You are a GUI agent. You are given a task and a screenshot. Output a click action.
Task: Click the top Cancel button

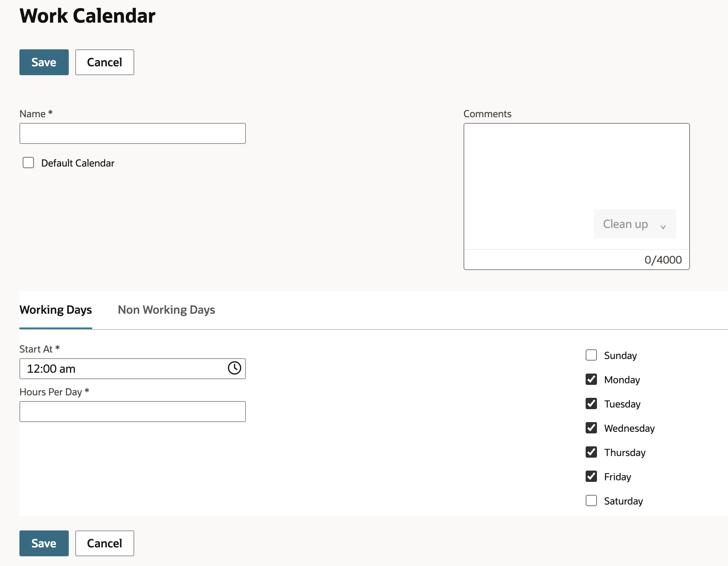[105, 62]
